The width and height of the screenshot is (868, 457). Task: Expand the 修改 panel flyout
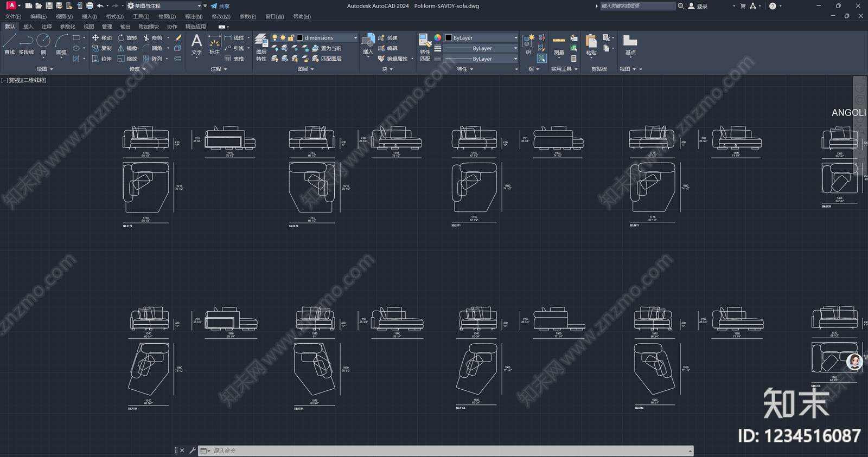138,69
